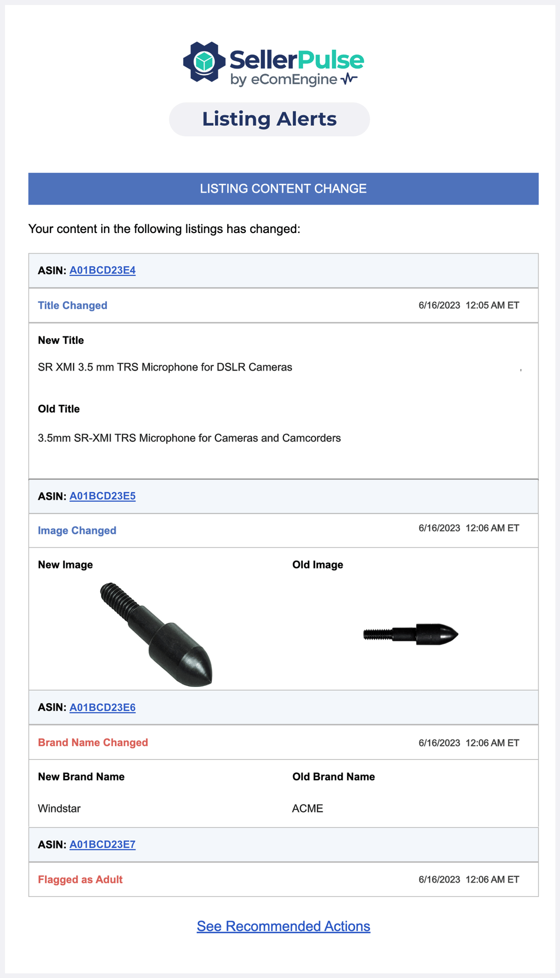Click the Brand Name Changed alert label
This screenshot has width=560, height=978.
tap(93, 742)
